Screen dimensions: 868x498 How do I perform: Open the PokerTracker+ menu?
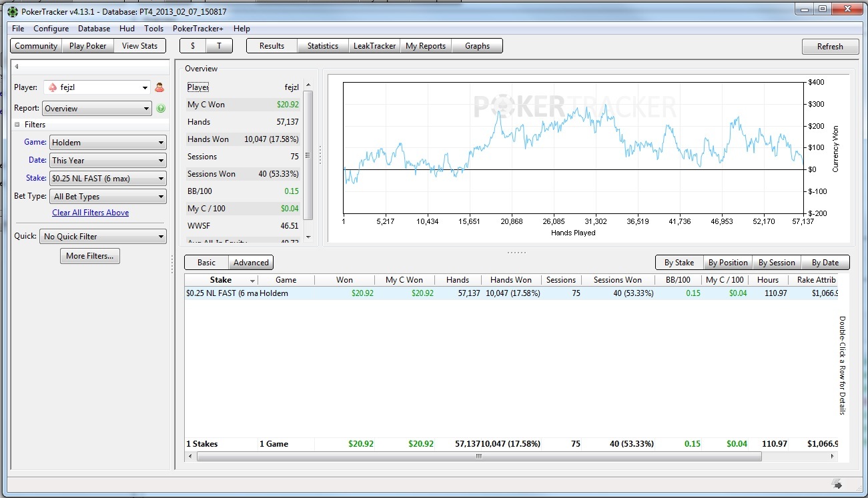[x=198, y=29]
